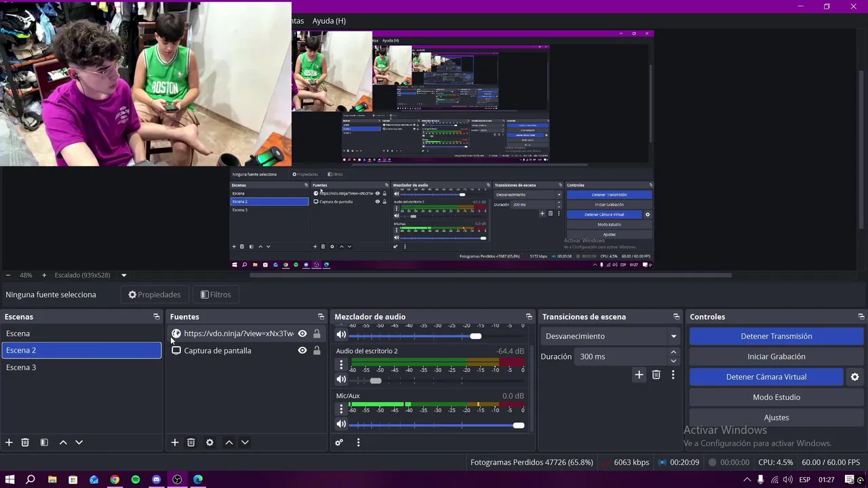This screenshot has height=488, width=868.
Task: Open Google Chrome from the taskbar
Action: point(115,479)
